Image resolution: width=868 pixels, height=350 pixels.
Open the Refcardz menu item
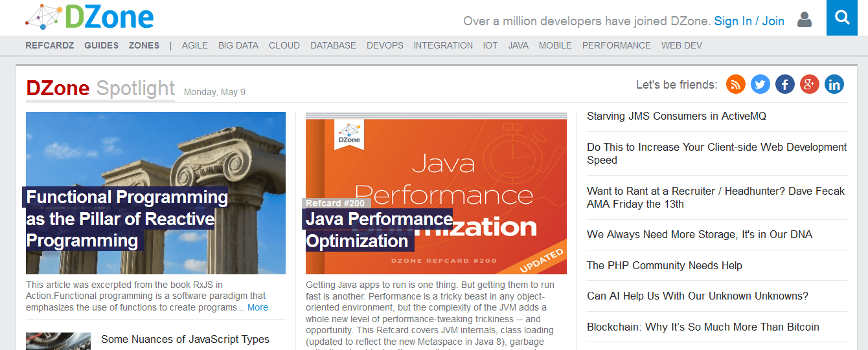[50, 45]
